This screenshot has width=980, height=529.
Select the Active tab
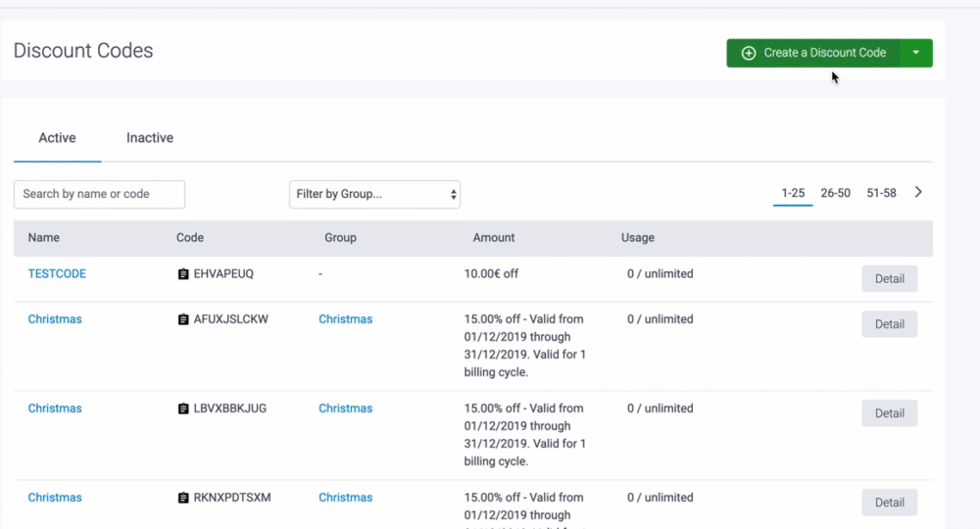point(57,138)
